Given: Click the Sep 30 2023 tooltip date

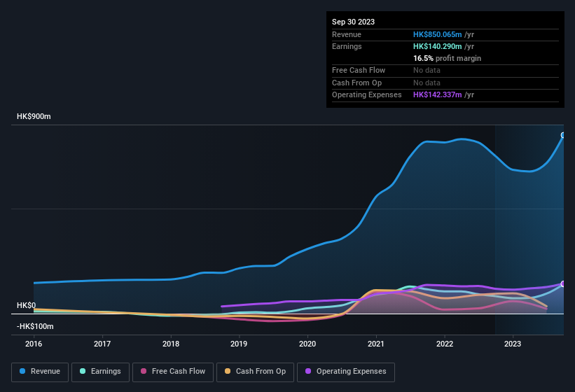Looking at the screenshot, I should (353, 22).
